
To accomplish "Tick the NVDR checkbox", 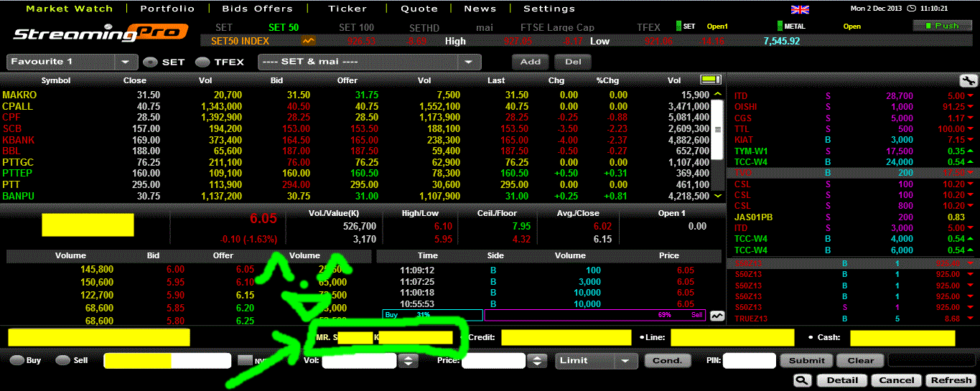I will [x=245, y=360].
